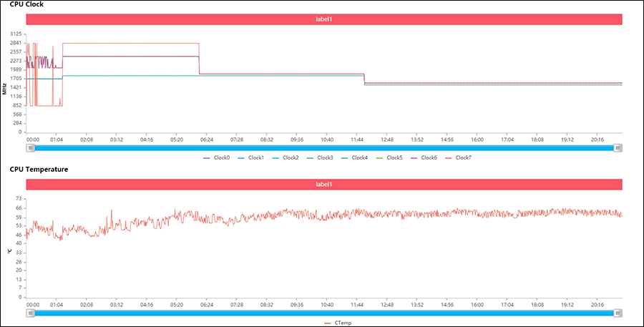644x327 pixels.
Task: Toggle Clock7 series in the legend
Action: click(459, 157)
